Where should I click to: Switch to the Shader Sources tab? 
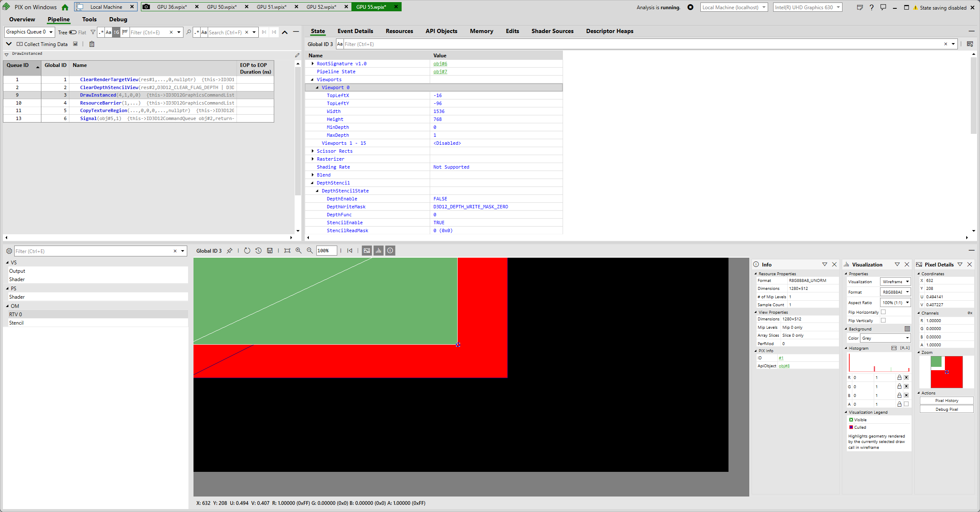click(x=552, y=31)
